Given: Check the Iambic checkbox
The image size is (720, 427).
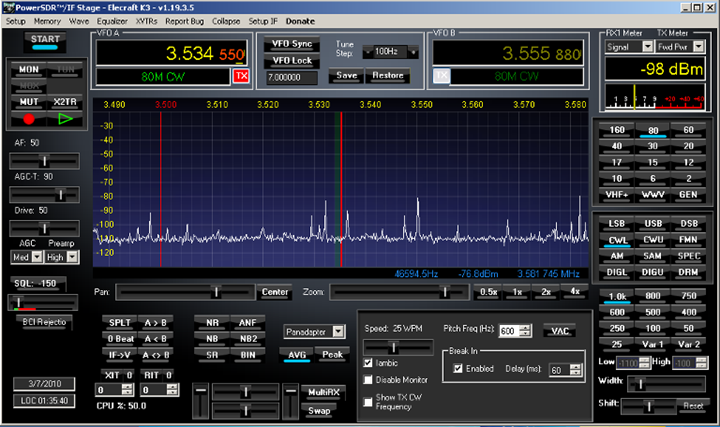Looking at the screenshot, I should pos(368,363).
